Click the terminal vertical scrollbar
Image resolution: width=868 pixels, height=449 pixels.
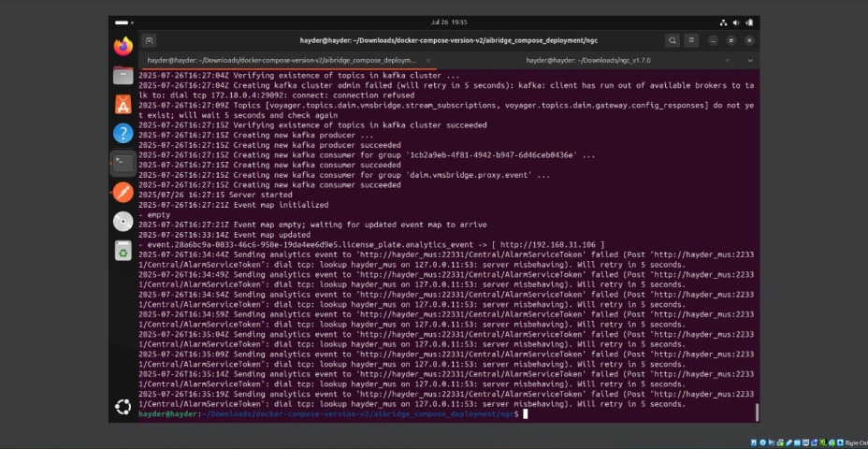pos(757,413)
